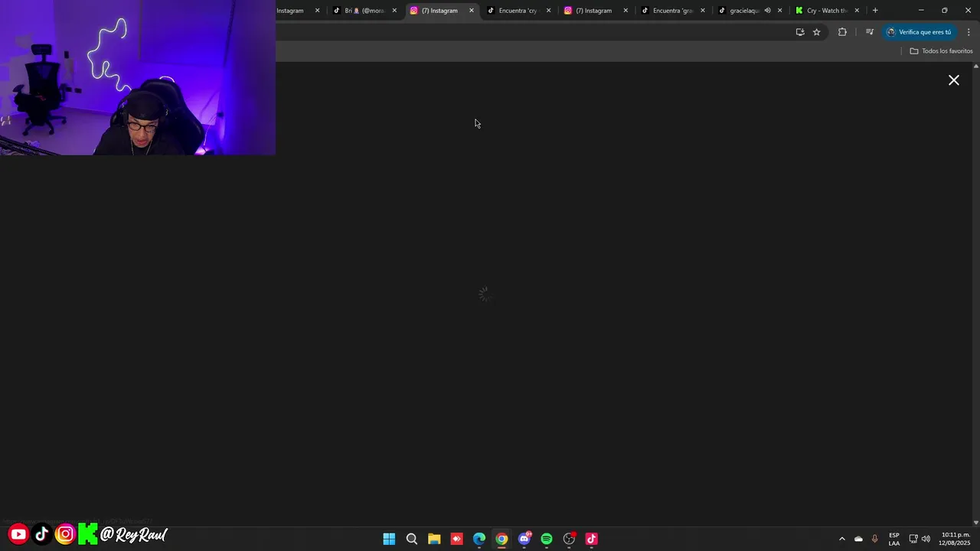Open the media controls icon in toolbar
Screen dimensions: 980x551
[x=870, y=32]
